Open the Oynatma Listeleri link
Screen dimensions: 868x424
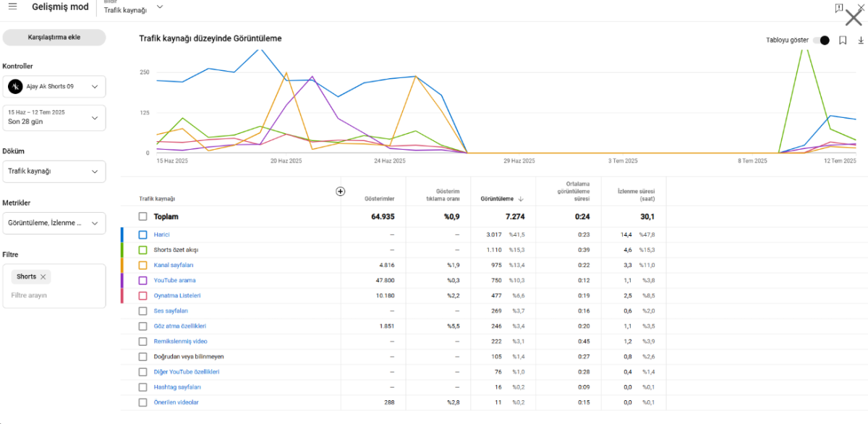(x=177, y=295)
